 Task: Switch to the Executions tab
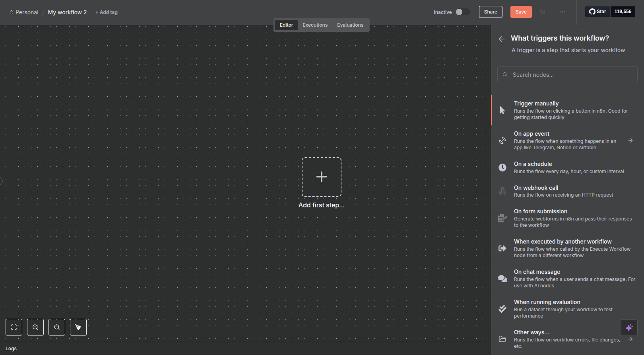[x=315, y=25]
